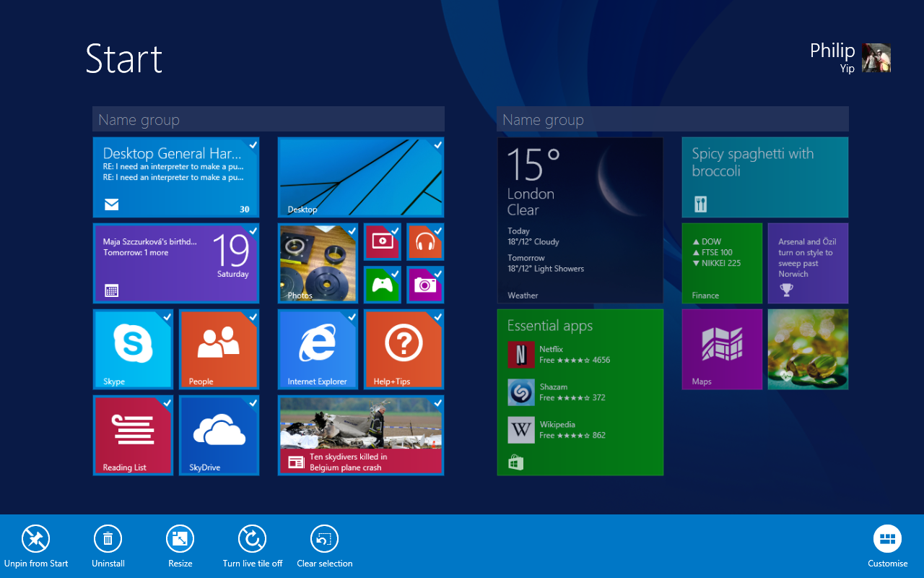Open the Finance tile
Screen dimensions: 924x578
pos(722,264)
